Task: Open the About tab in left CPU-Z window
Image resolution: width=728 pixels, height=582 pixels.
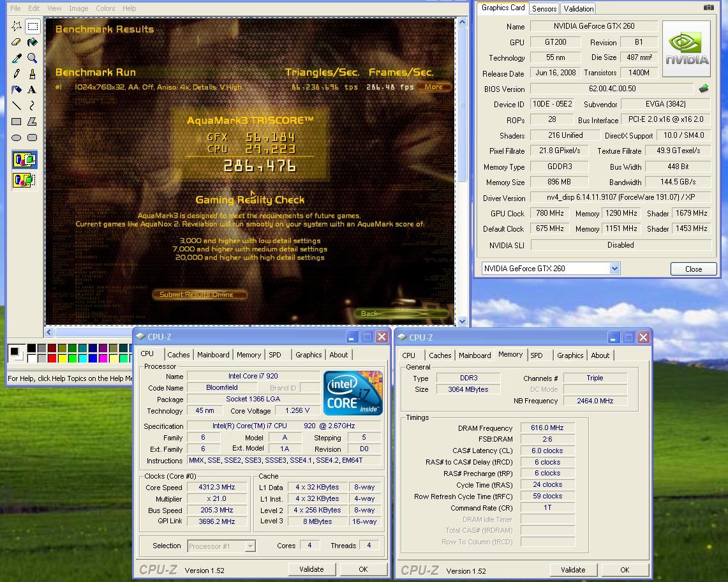Action: (338, 354)
